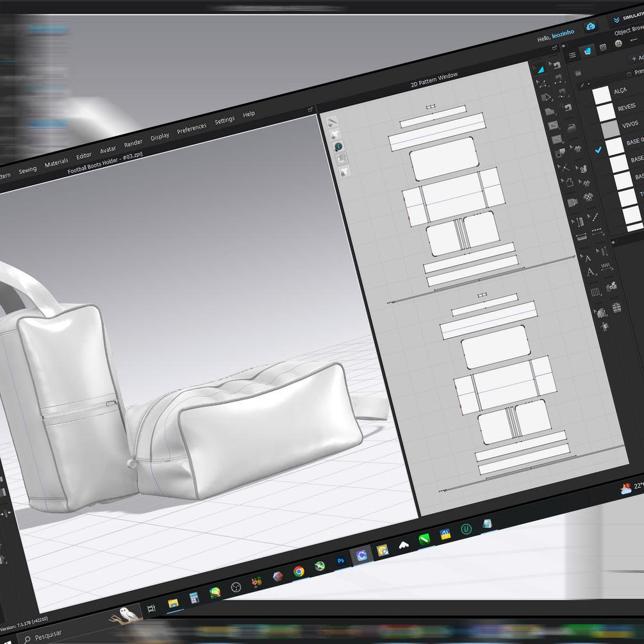Select the Edit Annotation A tool
Screen dimensions: 644x644
click(x=586, y=258)
